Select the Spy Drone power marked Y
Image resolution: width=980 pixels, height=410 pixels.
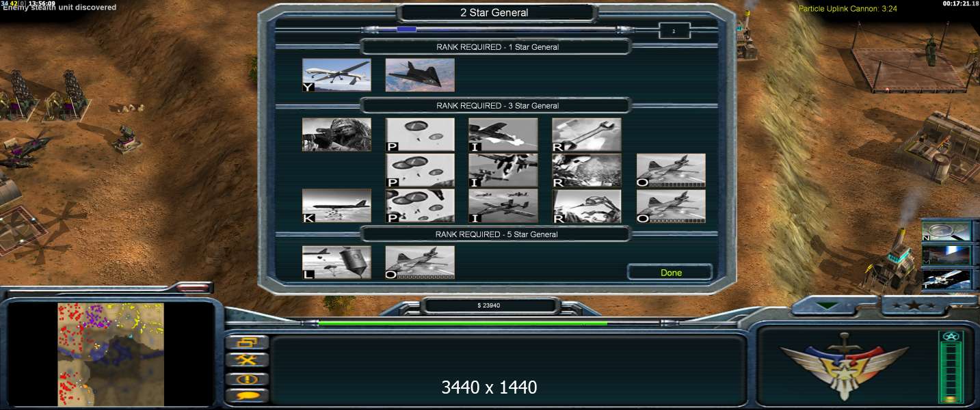pyautogui.click(x=336, y=75)
